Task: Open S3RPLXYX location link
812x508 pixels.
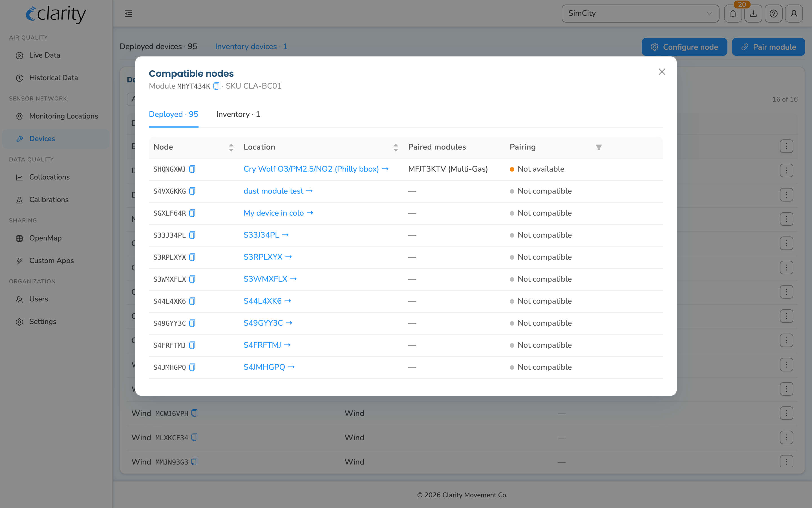Action: pyautogui.click(x=267, y=257)
